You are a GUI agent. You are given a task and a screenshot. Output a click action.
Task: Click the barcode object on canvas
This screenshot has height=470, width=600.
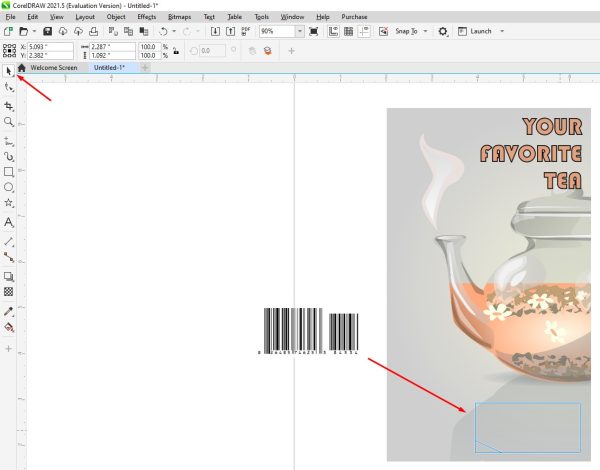tap(310, 329)
